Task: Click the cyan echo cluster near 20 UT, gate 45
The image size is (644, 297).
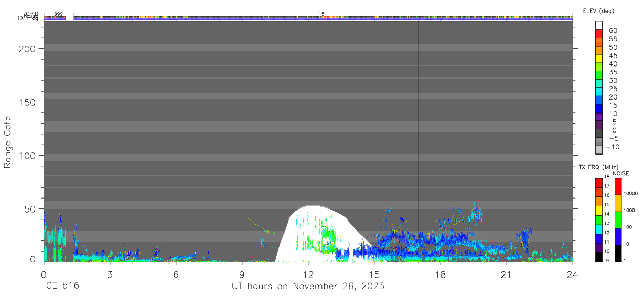Action: [476, 214]
